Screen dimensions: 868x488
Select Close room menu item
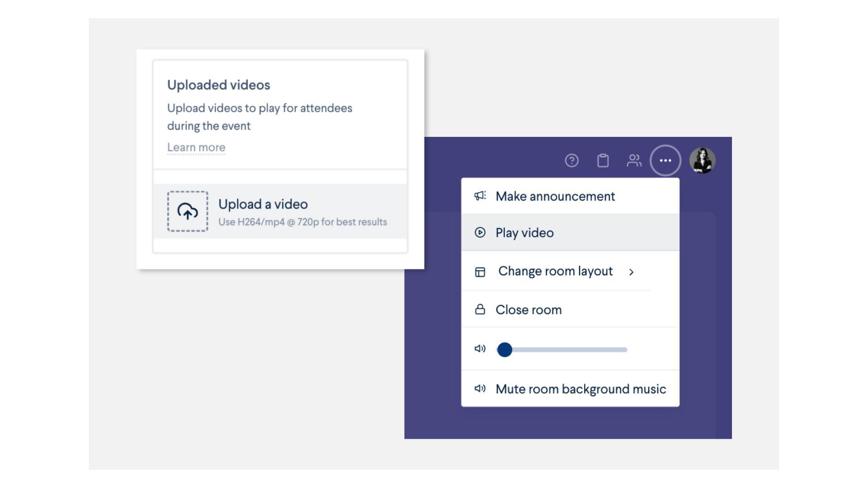click(x=570, y=310)
